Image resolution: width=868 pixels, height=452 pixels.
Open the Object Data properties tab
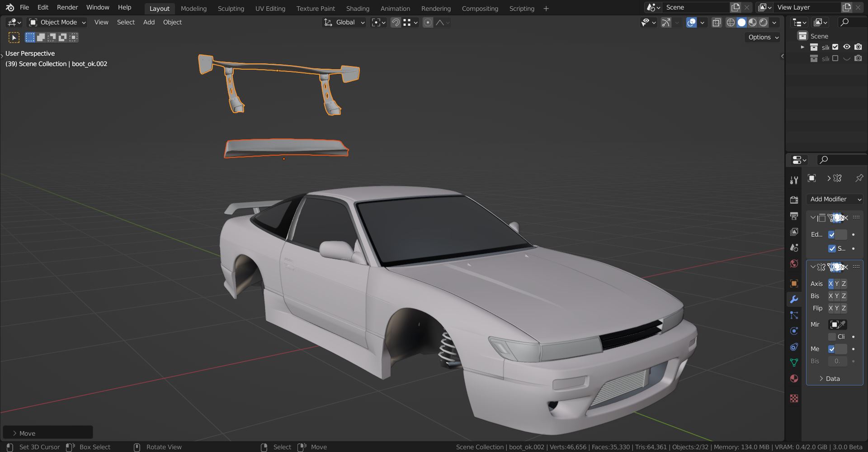point(794,362)
